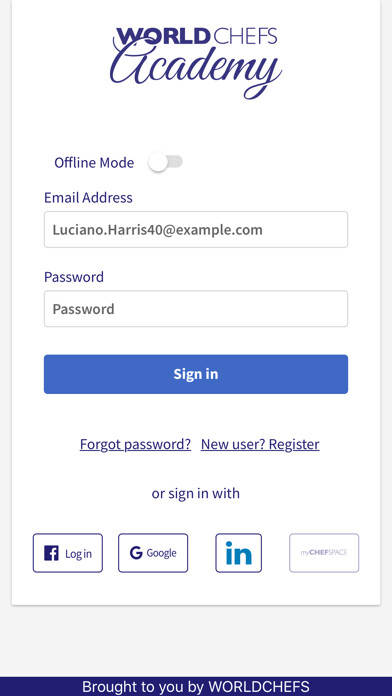The image size is (392, 696).
Task: Choose the myCHEFSPACE sign-in option
Action: pos(324,553)
